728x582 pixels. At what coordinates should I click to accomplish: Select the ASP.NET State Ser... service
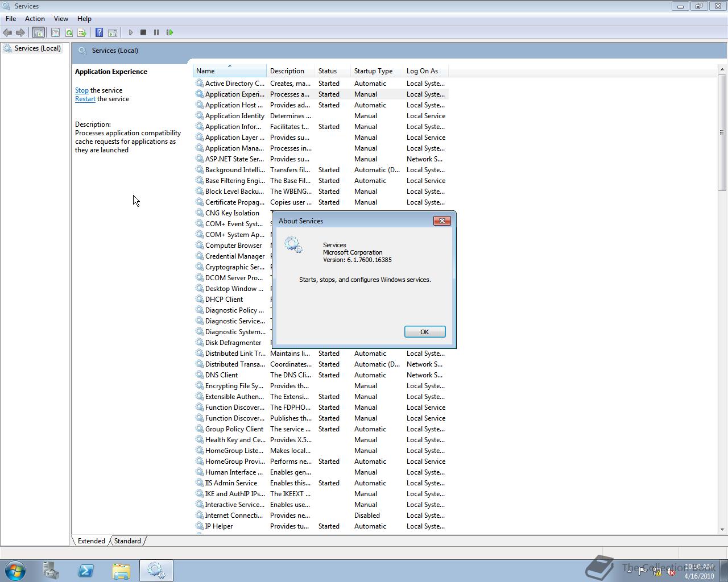click(x=321, y=159)
